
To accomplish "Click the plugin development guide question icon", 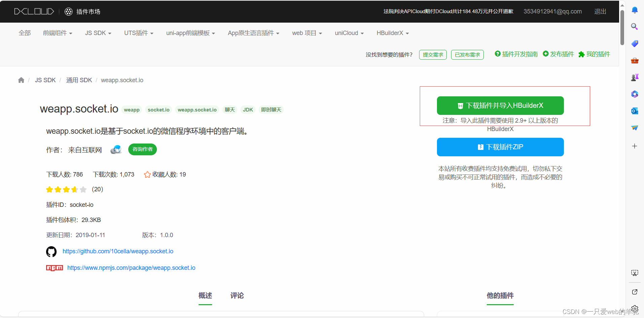I will [x=498, y=54].
